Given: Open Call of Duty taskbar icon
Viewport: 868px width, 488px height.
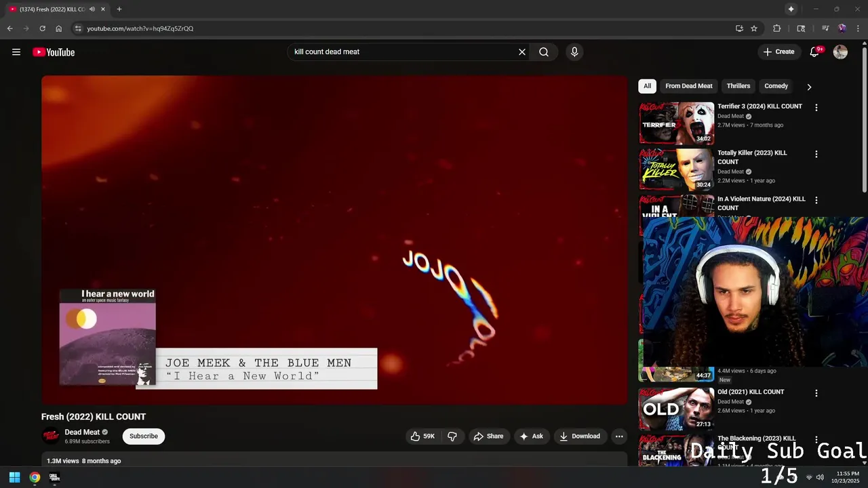Looking at the screenshot, I should point(54,477).
